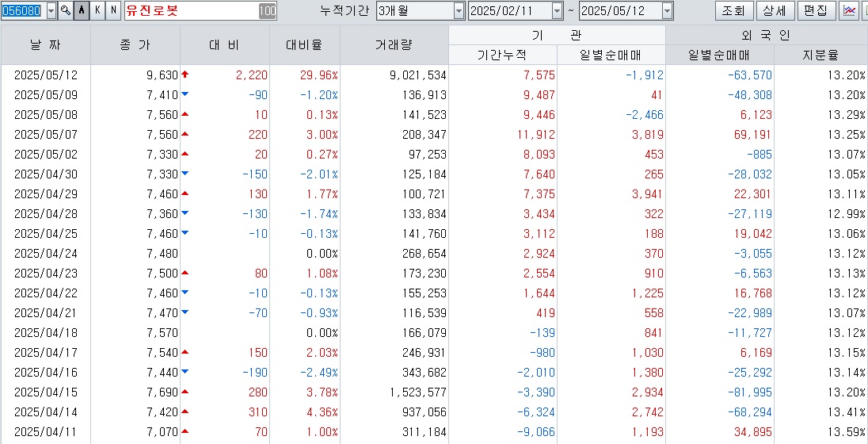Toggle the A market filter button
Image resolution: width=868 pixels, height=444 pixels.
tap(82, 10)
